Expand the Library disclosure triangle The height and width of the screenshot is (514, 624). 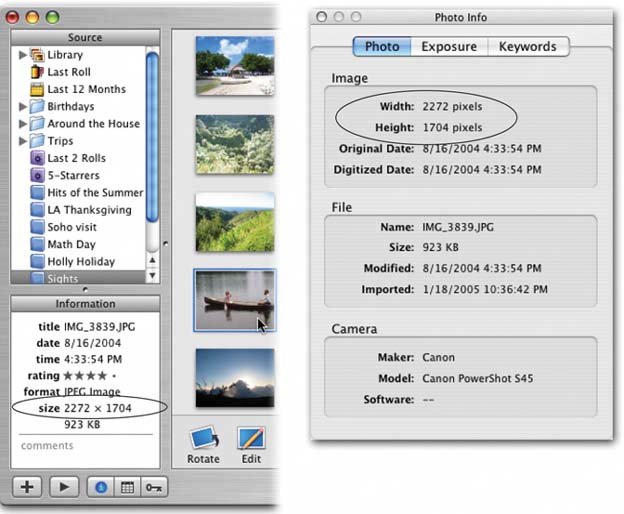(x=22, y=55)
